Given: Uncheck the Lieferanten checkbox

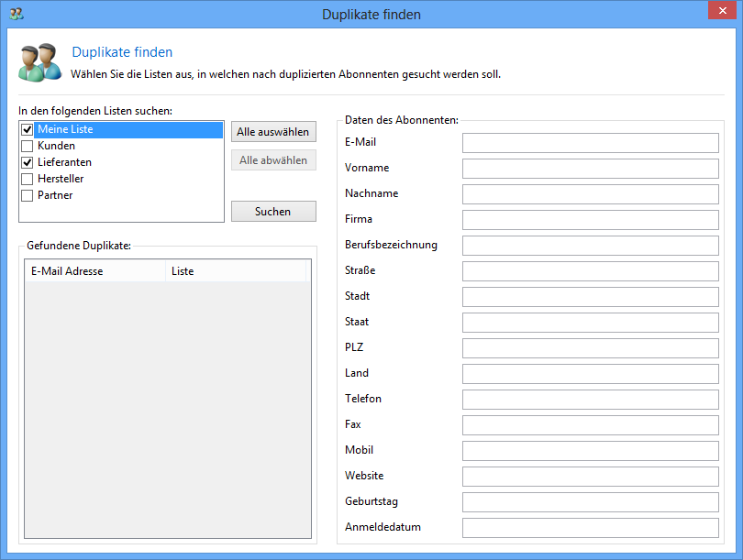Looking at the screenshot, I should [28, 163].
